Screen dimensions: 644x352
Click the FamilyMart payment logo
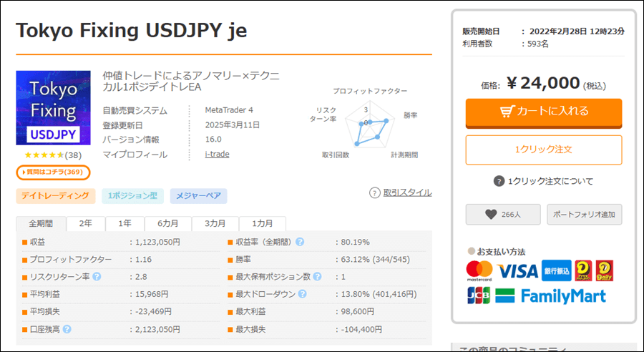[x=551, y=295]
